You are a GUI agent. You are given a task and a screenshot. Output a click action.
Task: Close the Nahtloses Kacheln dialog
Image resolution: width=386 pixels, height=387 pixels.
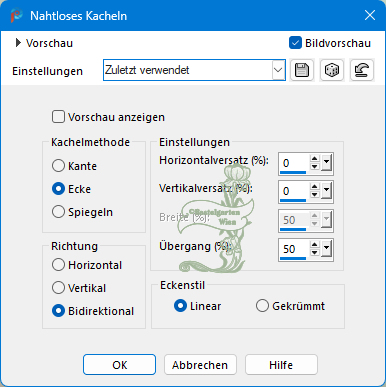pos(370,15)
